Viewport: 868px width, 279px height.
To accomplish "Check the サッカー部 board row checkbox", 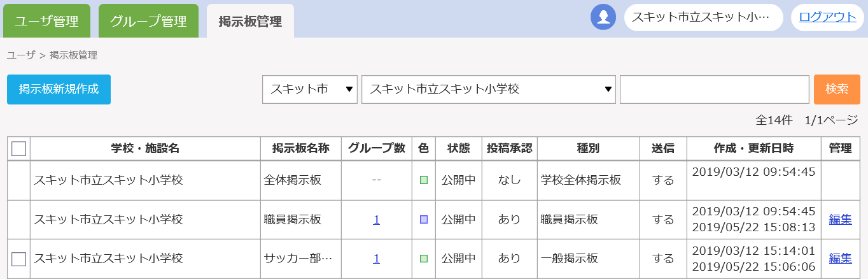I will [x=19, y=259].
